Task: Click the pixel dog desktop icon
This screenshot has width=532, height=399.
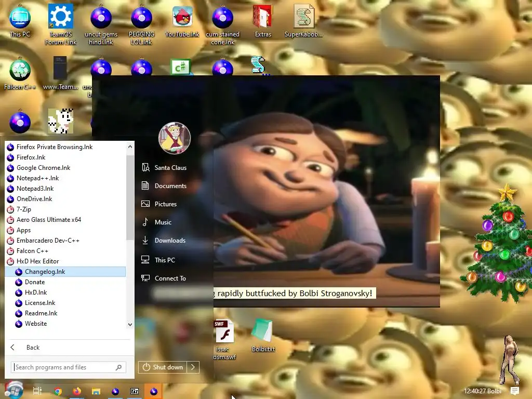Action: [x=60, y=121]
